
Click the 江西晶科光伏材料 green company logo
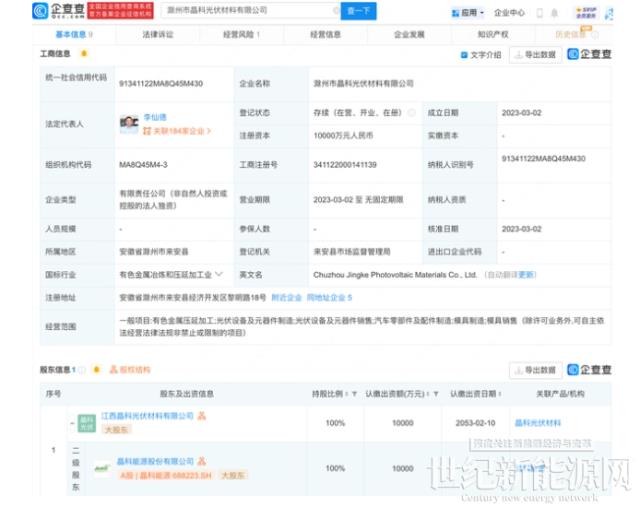87,423
